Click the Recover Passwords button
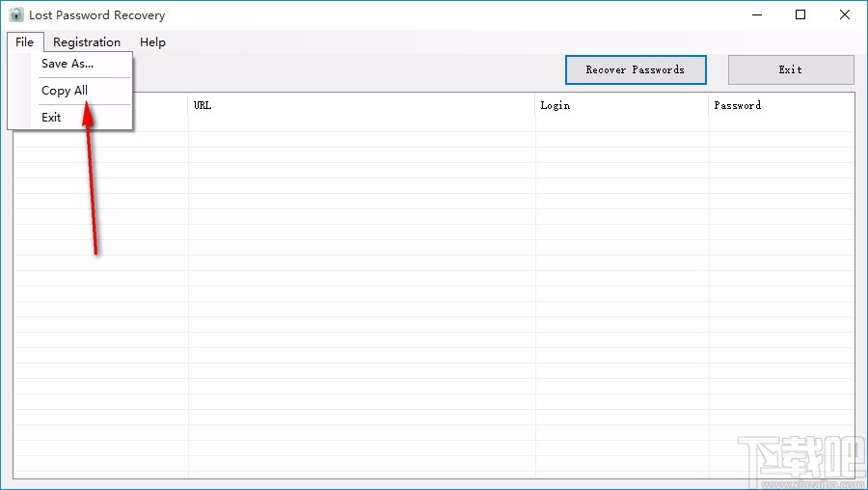Image resolution: width=868 pixels, height=490 pixels. tap(636, 69)
